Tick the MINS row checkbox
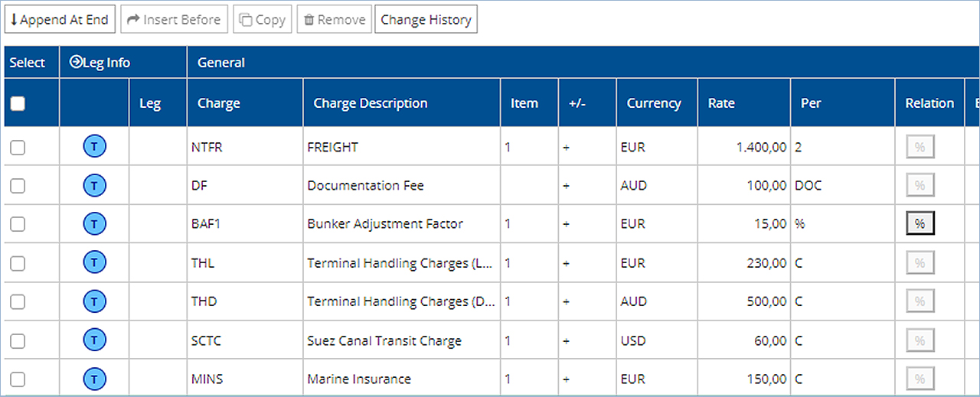The width and height of the screenshot is (980, 397). pyautogui.click(x=18, y=379)
